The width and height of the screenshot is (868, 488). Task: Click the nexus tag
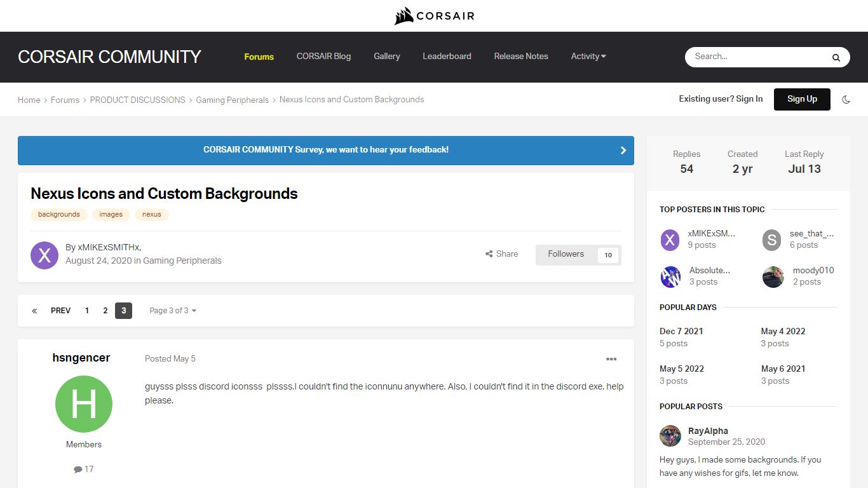(151, 215)
